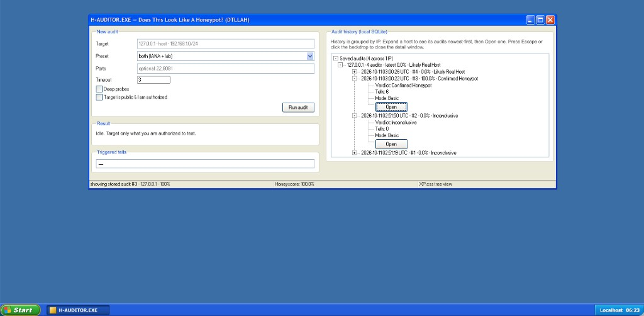Click the H-AUDITOR.EXE taskbar icon
The image size is (644, 316).
click(x=78, y=310)
